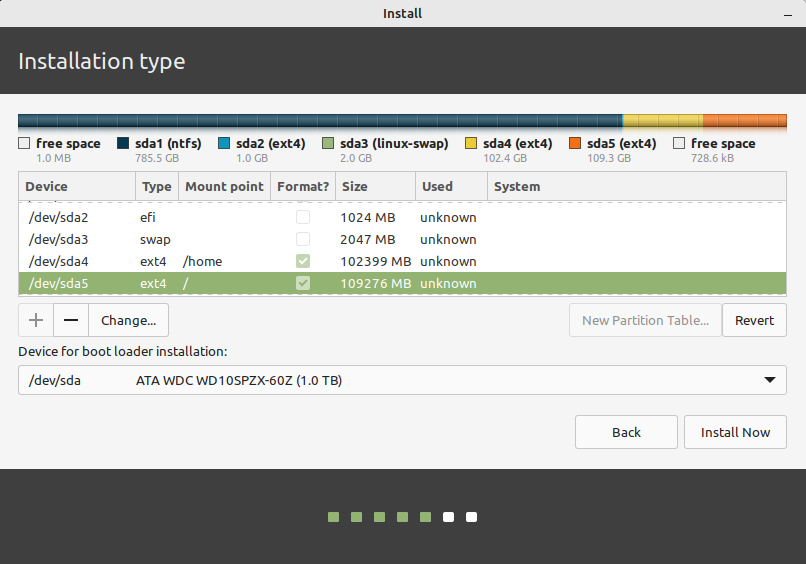
Task: Click the sda5 (ext4) orange swatch
Action: click(575, 143)
